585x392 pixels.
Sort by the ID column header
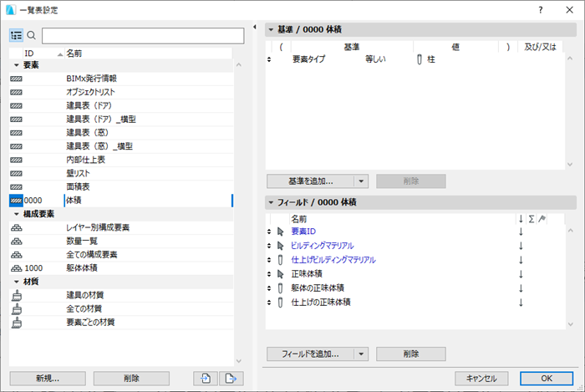tap(43, 53)
